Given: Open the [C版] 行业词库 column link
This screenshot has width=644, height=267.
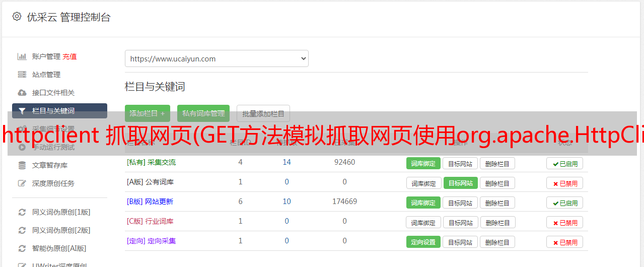Looking at the screenshot, I should [x=150, y=221].
